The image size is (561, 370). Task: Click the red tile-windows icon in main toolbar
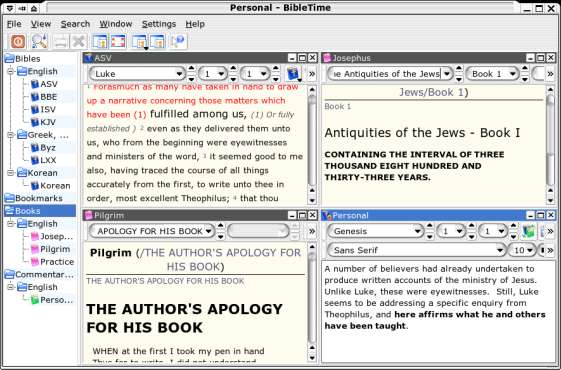pyautogui.click(x=118, y=42)
